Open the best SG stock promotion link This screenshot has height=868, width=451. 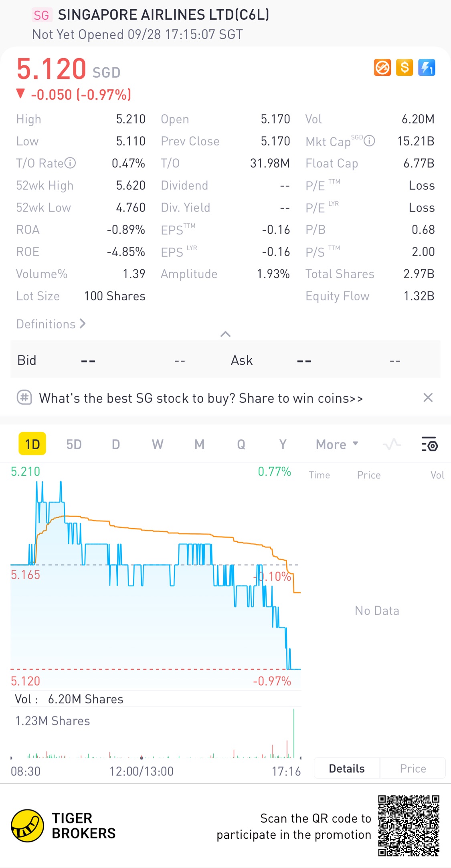coord(201,398)
